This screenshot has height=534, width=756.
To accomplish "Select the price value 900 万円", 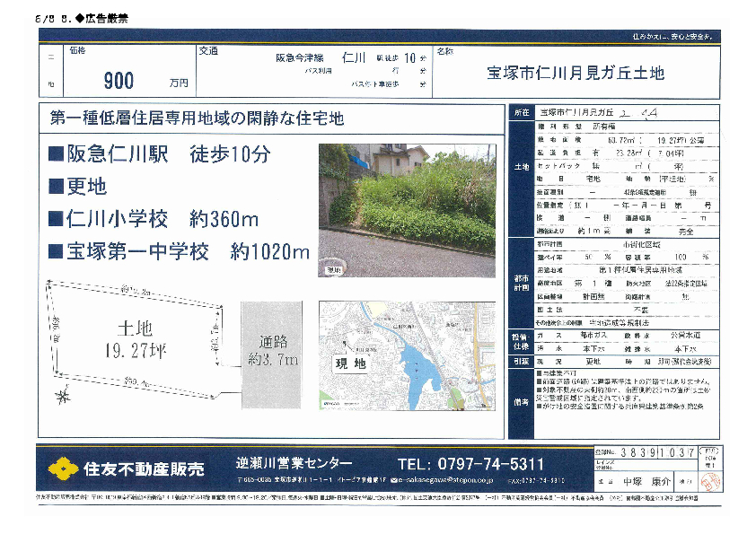I will pyautogui.click(x=130, y=81).
